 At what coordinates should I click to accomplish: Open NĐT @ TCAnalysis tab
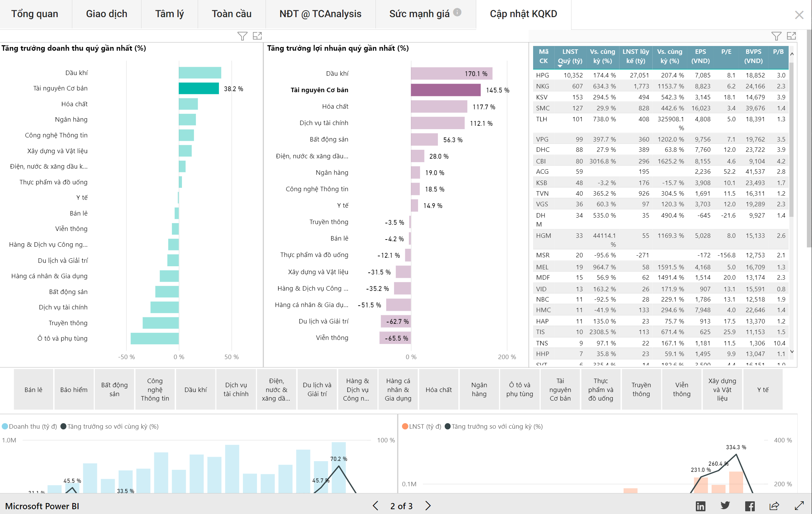(x=320, y=14)
